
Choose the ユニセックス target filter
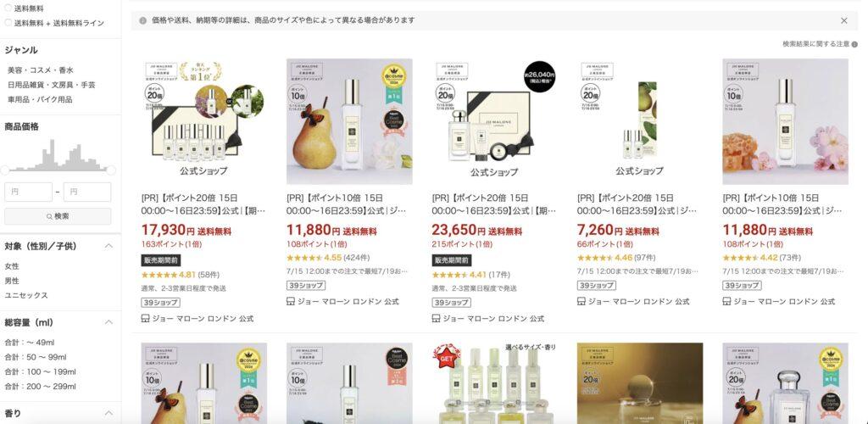[x=26, y=295]
